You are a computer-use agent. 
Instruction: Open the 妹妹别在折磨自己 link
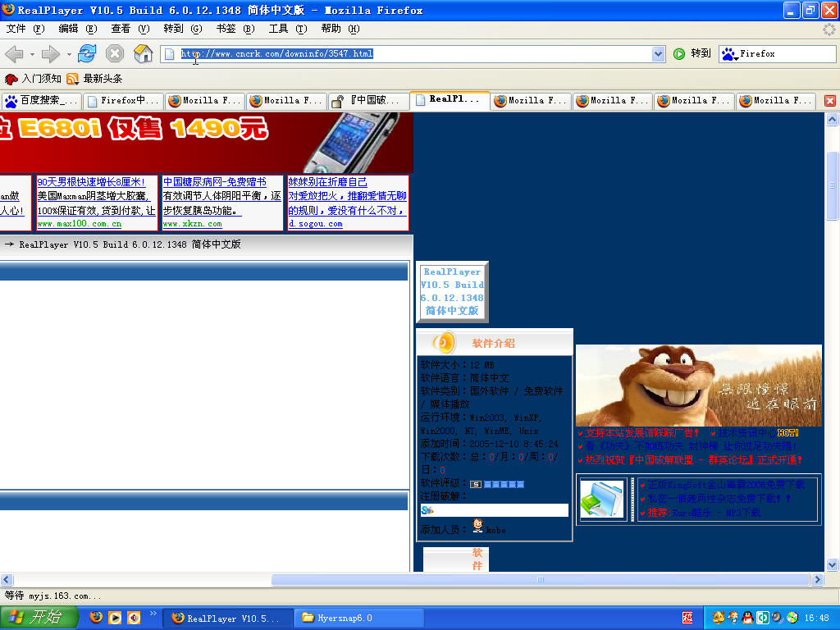click(x=328, y=182)
